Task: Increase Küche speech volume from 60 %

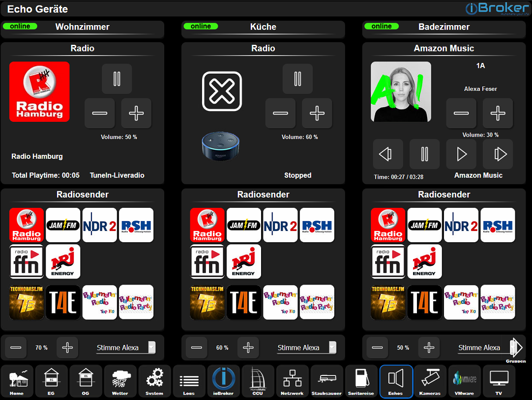Action: point(248,347)
